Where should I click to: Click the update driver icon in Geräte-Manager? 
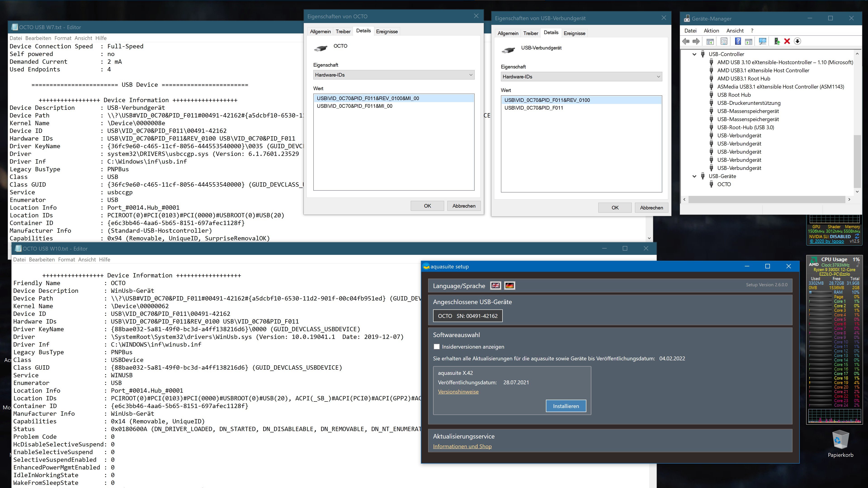[777, 41]
